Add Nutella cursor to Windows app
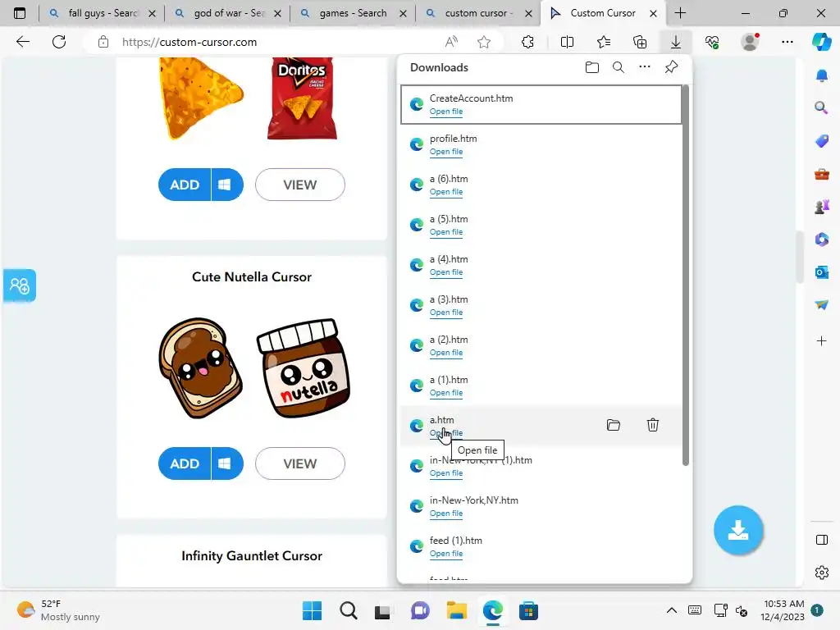This screenshot has height=630, width=840. coord(227,463)
